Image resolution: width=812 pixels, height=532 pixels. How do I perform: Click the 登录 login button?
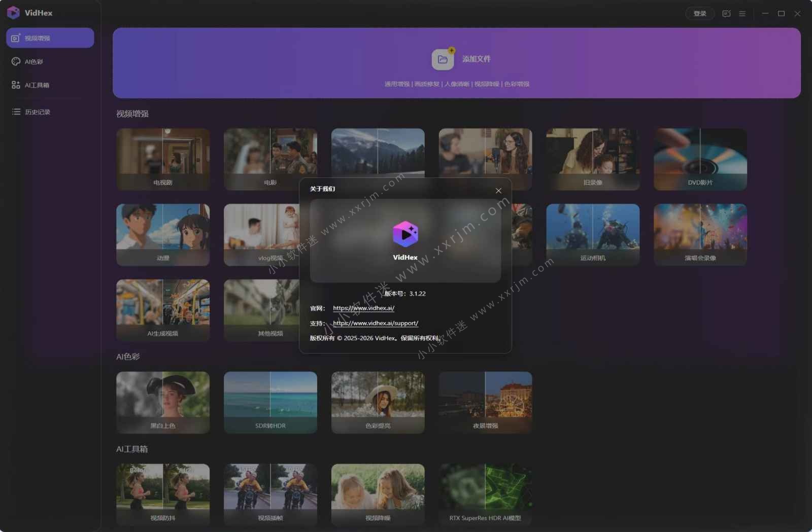[700, 14]
